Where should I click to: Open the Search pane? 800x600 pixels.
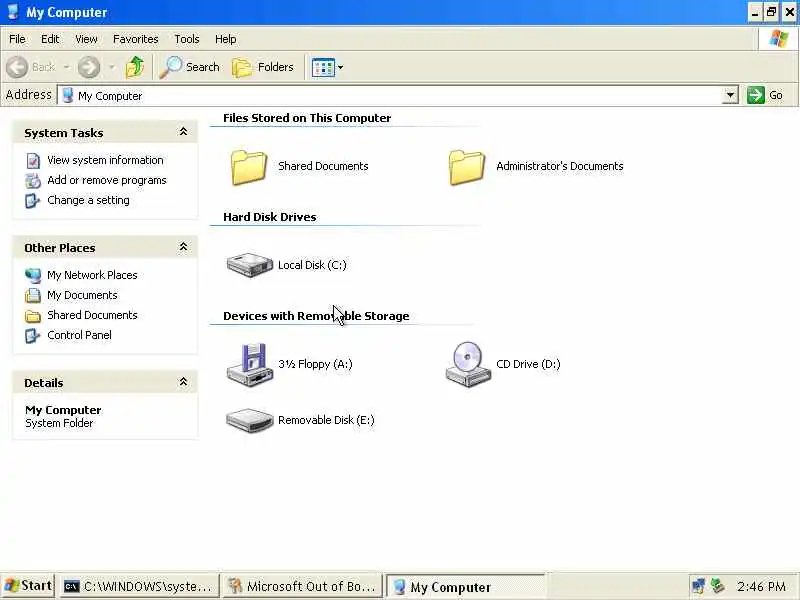[189, 67]
